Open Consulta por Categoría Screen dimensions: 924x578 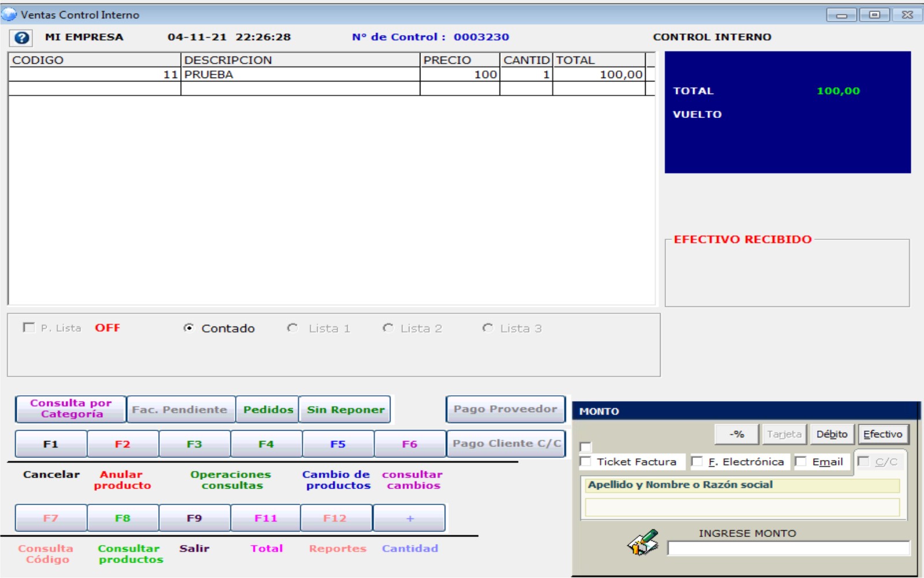click(70, 409)
